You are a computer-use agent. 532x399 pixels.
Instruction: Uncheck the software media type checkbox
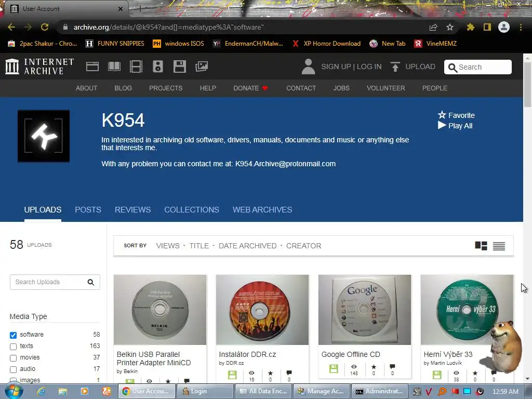[13, 335]
